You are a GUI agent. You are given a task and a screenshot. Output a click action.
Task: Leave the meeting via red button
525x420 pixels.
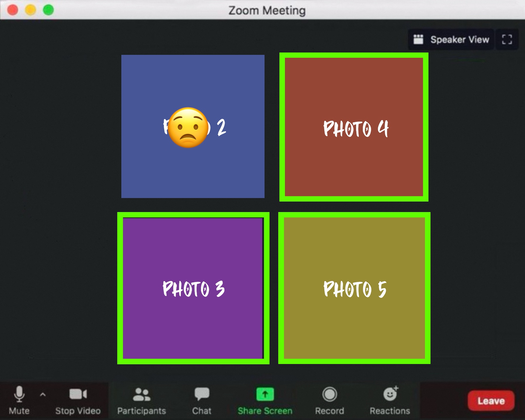(x=491, y=401)
